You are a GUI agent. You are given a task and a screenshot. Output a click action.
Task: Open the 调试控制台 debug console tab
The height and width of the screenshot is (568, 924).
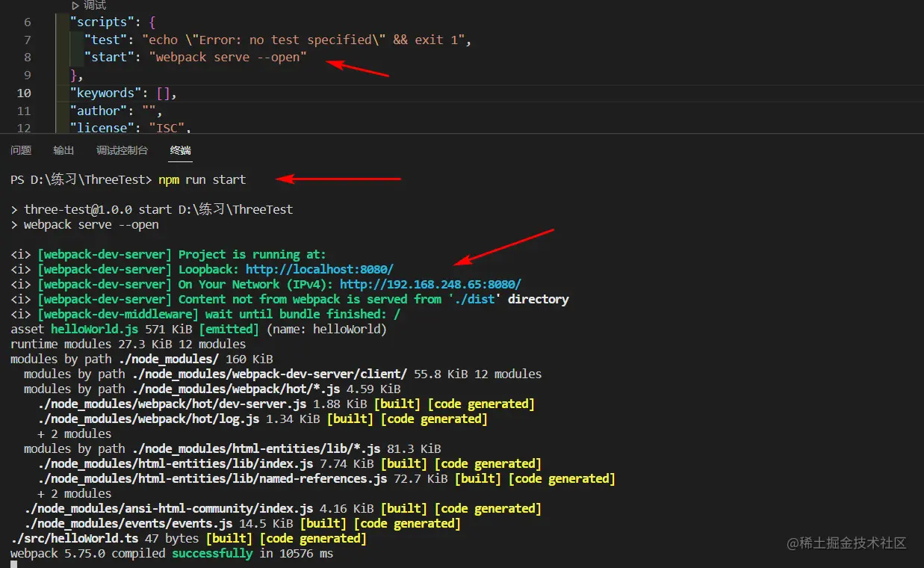(122, 150)
